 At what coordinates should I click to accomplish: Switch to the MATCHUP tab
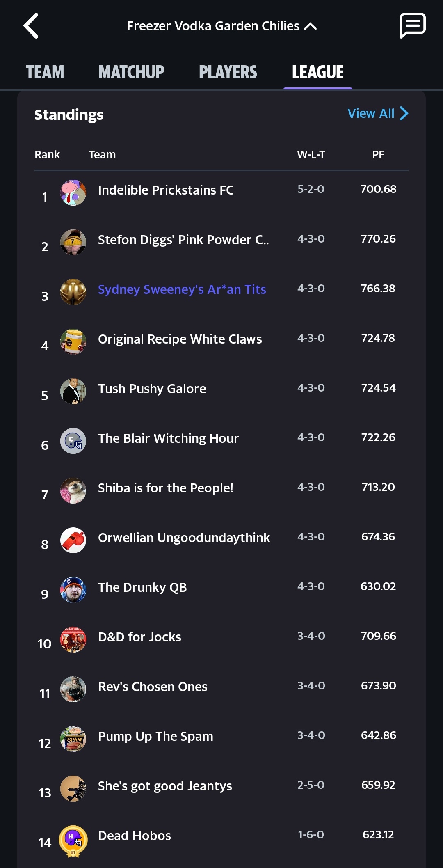[131, 72]
